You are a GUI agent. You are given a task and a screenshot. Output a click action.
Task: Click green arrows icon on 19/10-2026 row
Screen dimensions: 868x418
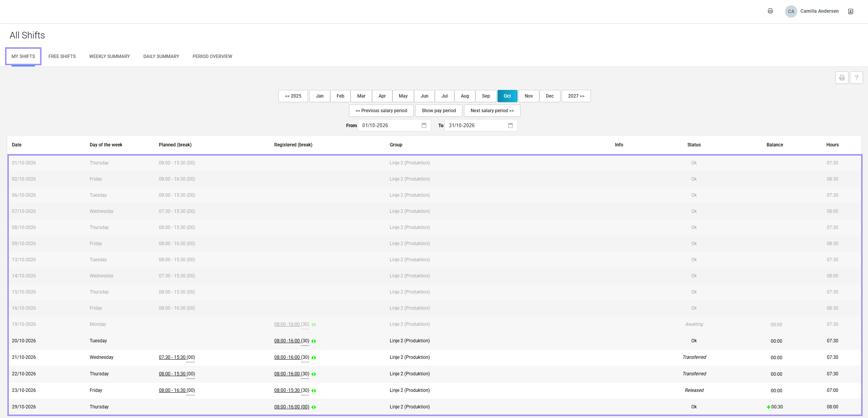(x=314, y=325)
